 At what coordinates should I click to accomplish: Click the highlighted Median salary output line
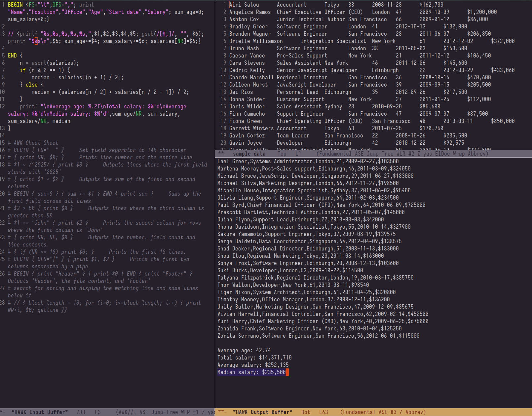(x=251, y=372)
